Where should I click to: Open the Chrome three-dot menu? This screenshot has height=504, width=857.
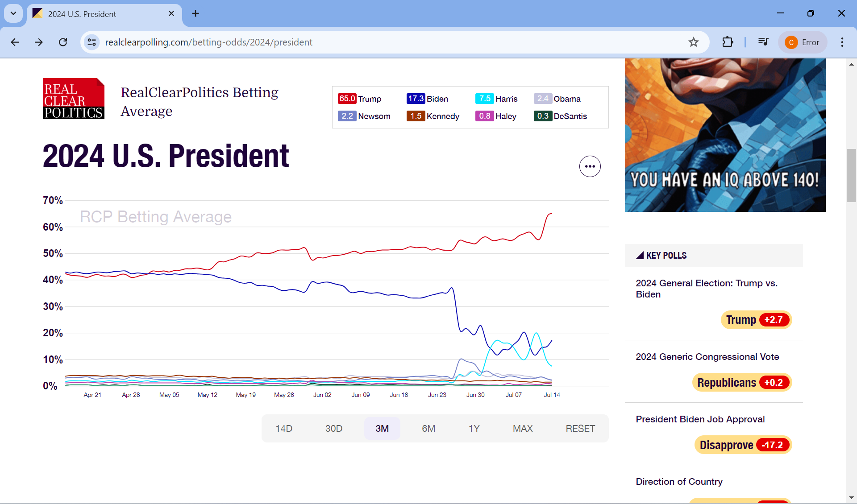tap(842, 42)
